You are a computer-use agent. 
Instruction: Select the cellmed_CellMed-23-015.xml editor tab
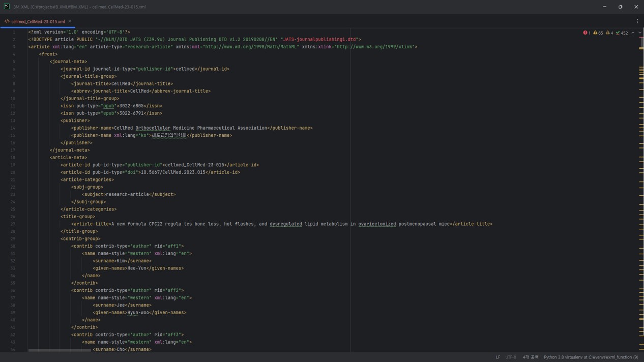point(38,21)
